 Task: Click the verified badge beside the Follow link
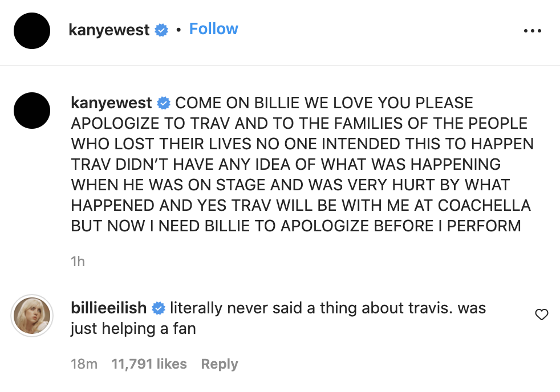click(161, 30)
